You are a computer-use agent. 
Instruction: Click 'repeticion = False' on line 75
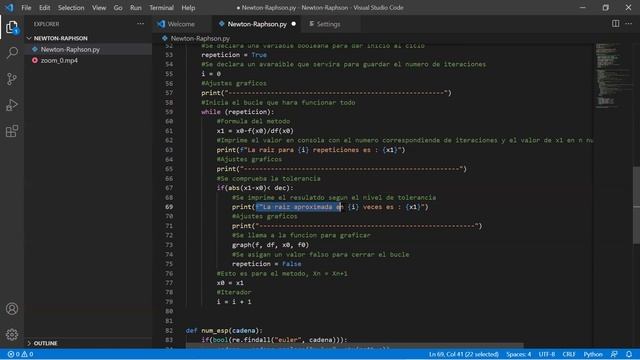pos(267,264)
